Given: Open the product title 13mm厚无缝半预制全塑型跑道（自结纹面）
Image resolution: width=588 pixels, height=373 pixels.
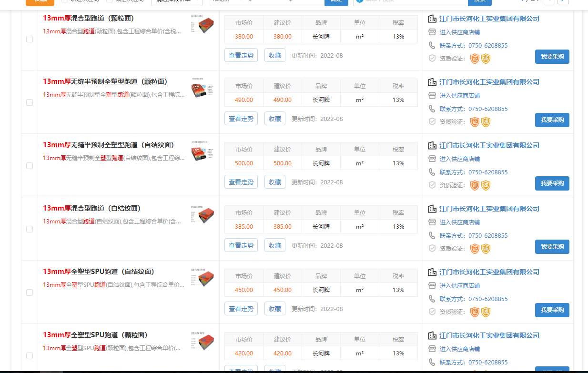Looking at the screenshot, I should (109, 145).
